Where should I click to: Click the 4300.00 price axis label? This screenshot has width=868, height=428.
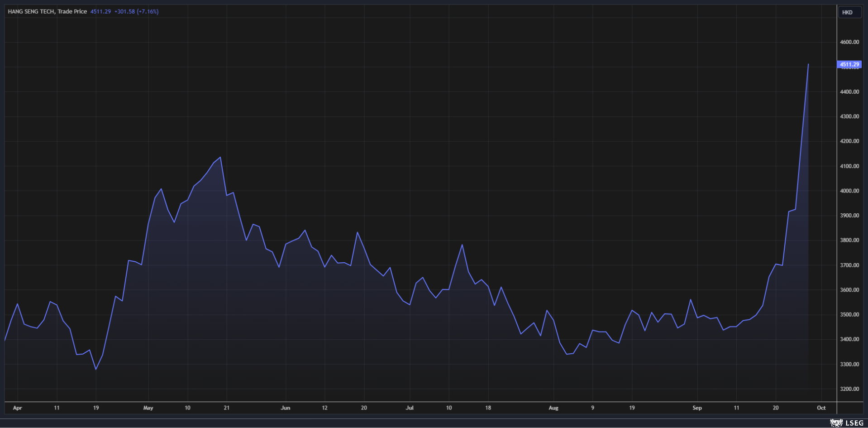pyautogui.click(x=849, y=116)
